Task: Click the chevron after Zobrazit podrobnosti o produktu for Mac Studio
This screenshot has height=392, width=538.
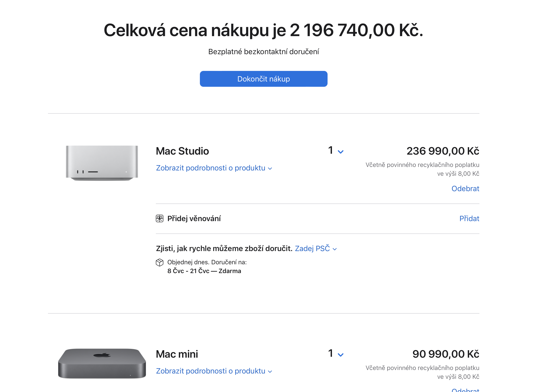Action: (270, 168)
